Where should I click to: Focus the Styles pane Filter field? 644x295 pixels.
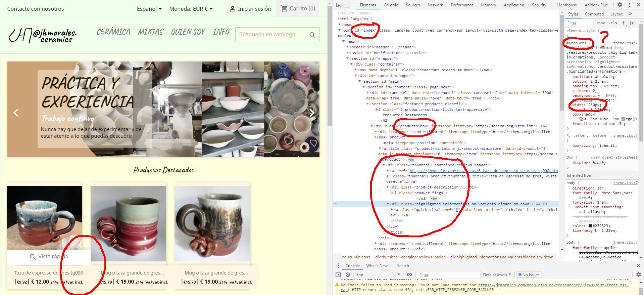click(x=579, y=23)
